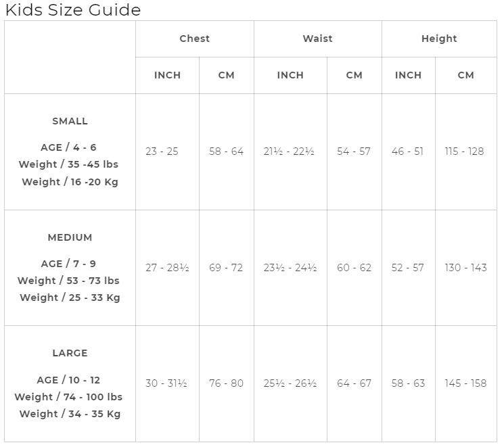This screenshot has height=447, width=504.
Task: Click the 145 - 158 height cm cell
Action: (465, 383)
